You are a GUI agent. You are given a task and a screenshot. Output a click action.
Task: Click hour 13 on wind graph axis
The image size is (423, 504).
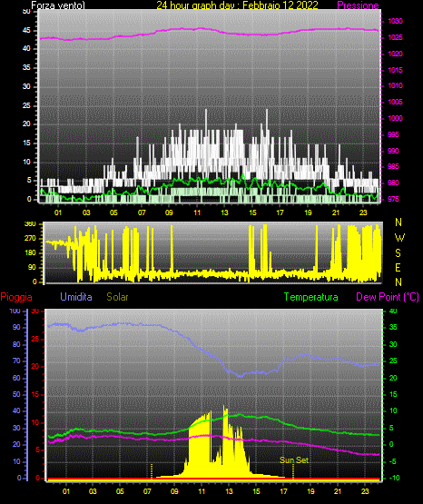coord(224,212)
